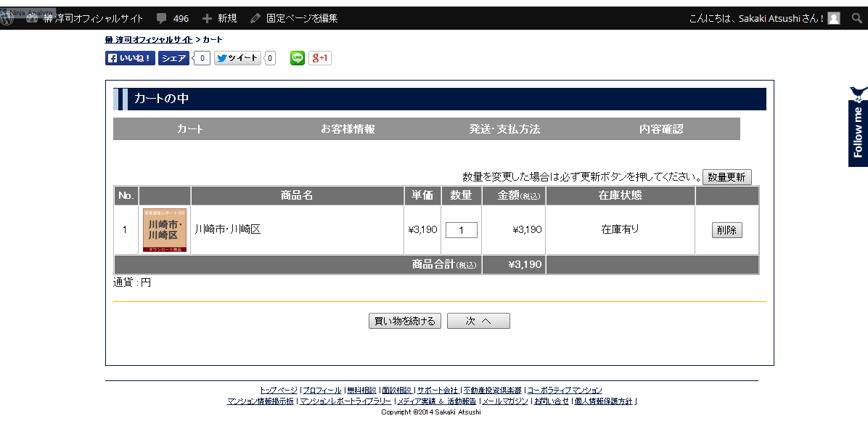Click the 数量更新 update quantity button
The image size is (868, 421).
pyautogui.click(x=726, y=177)
